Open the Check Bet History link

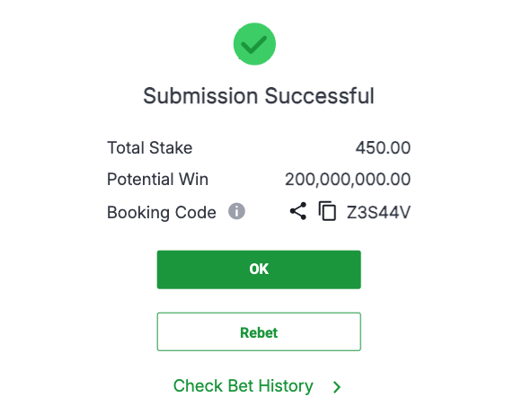tap(244, 386)
